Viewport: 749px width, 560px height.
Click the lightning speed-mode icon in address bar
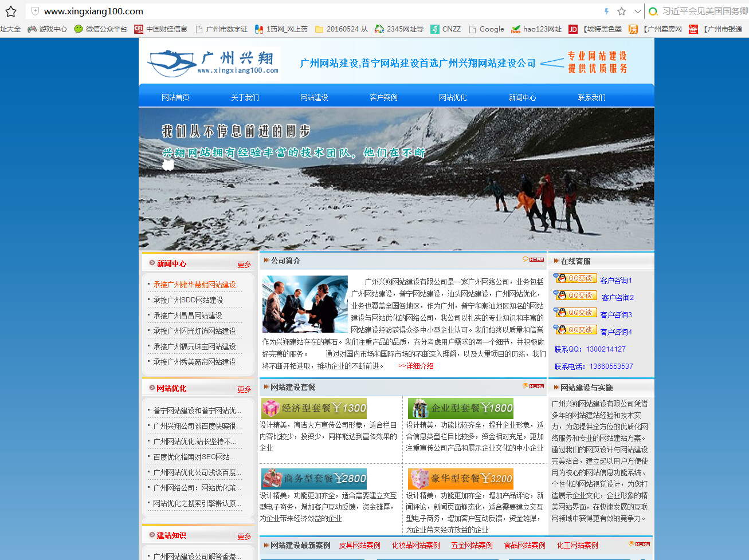click(606, 11)
